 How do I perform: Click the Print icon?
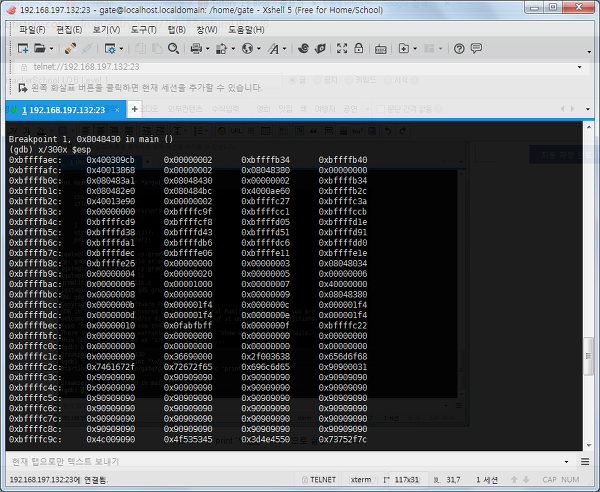click(196, 49)
